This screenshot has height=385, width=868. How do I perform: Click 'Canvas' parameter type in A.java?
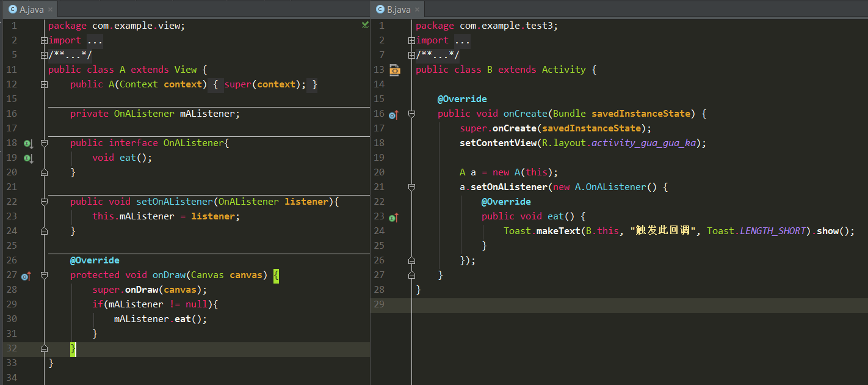click(x=208, y=275)
